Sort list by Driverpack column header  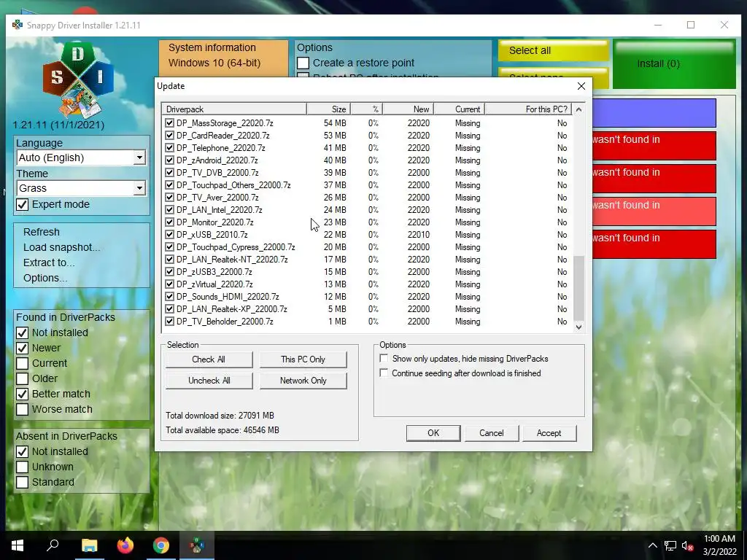pyautogui.click(x=234, y=109)
